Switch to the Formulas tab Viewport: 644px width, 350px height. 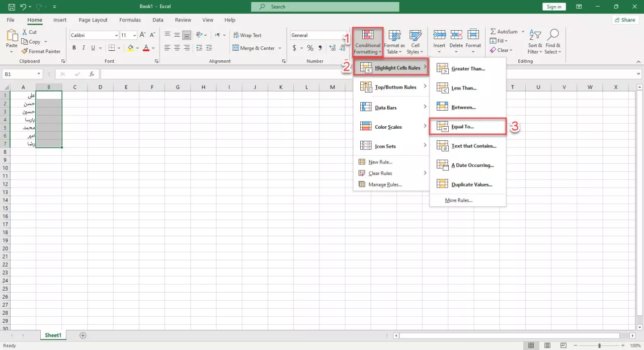pos(130,20)
